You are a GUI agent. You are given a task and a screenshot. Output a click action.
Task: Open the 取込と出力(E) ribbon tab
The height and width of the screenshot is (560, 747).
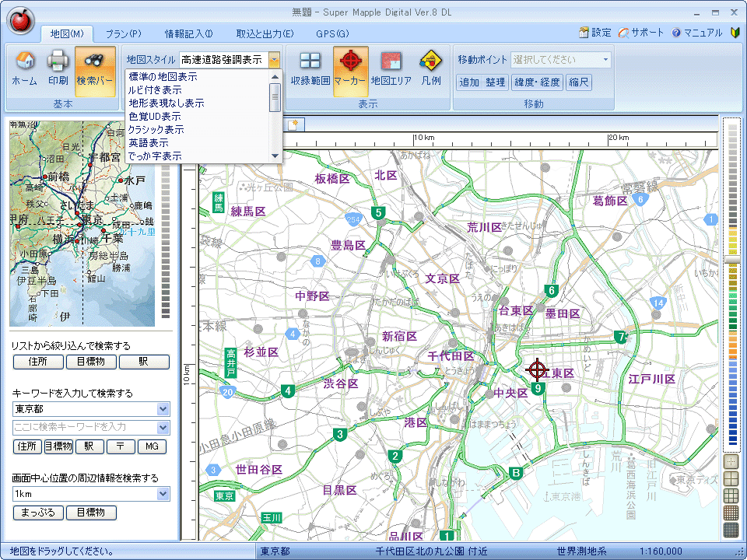[265, 33]
